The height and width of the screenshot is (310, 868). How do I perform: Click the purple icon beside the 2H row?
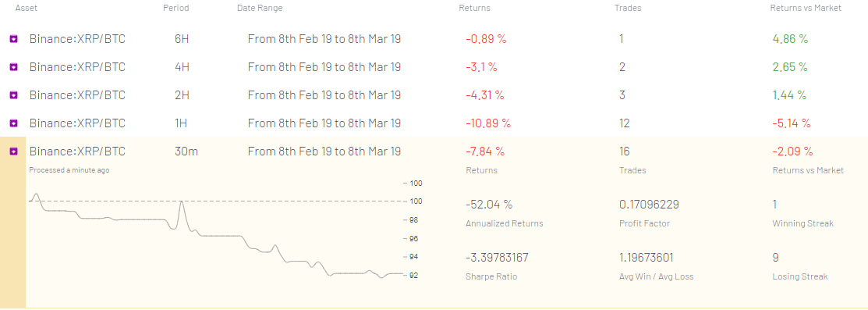click(x=14, y=95)
